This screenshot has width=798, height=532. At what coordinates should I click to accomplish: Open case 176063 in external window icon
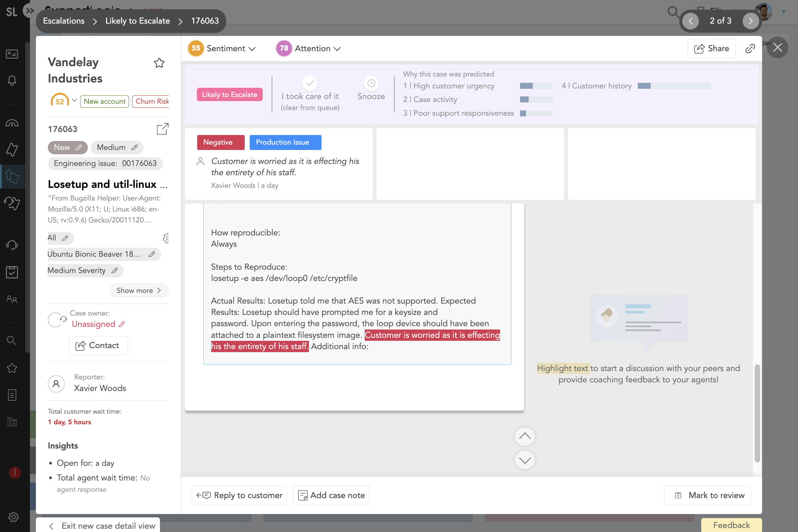163,129
